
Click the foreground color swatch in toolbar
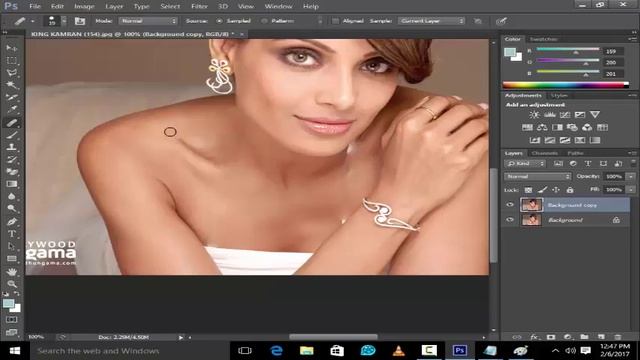9,304
